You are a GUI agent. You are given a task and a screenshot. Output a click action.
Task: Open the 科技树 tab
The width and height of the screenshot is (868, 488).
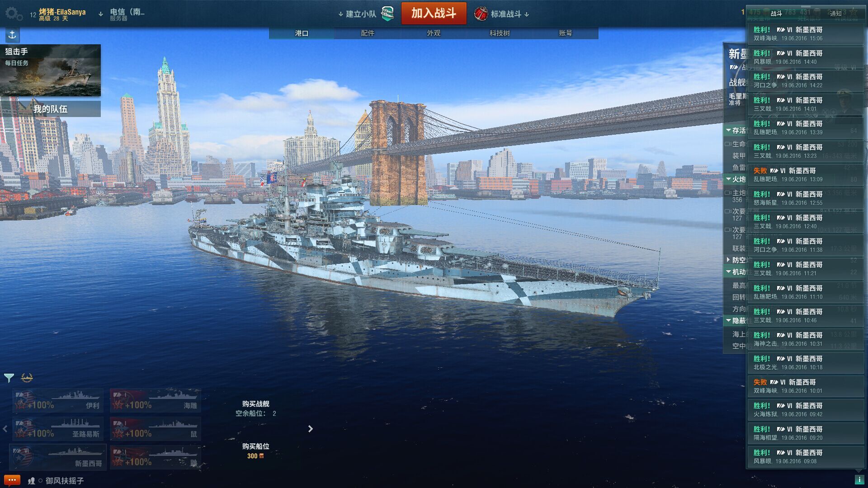point(500,33)
